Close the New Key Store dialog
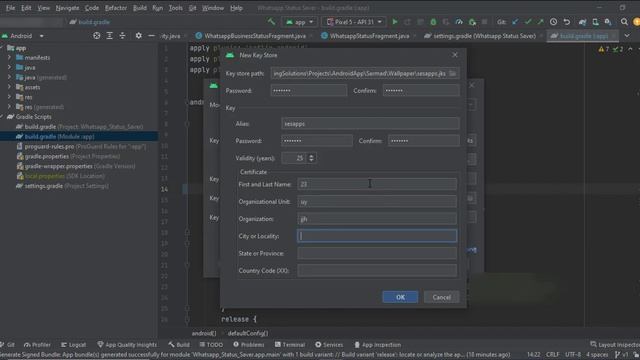The width and height of the screenshot is (640, 360). tap(455, 55)
